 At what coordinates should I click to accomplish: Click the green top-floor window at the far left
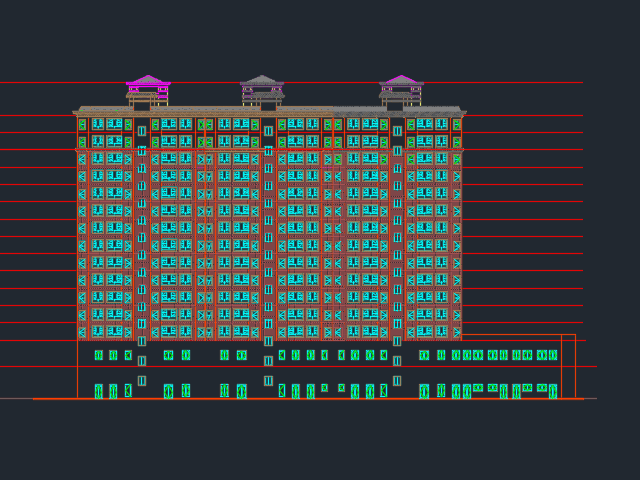[x=82, y=125]
